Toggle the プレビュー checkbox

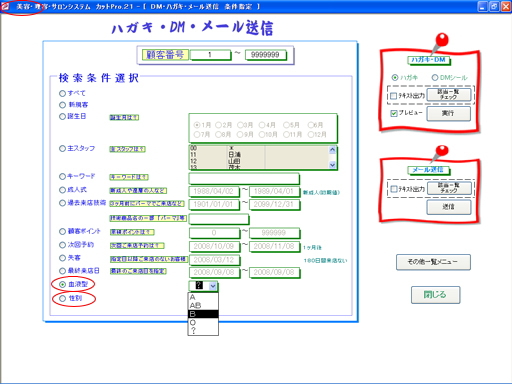coord(394,113)
